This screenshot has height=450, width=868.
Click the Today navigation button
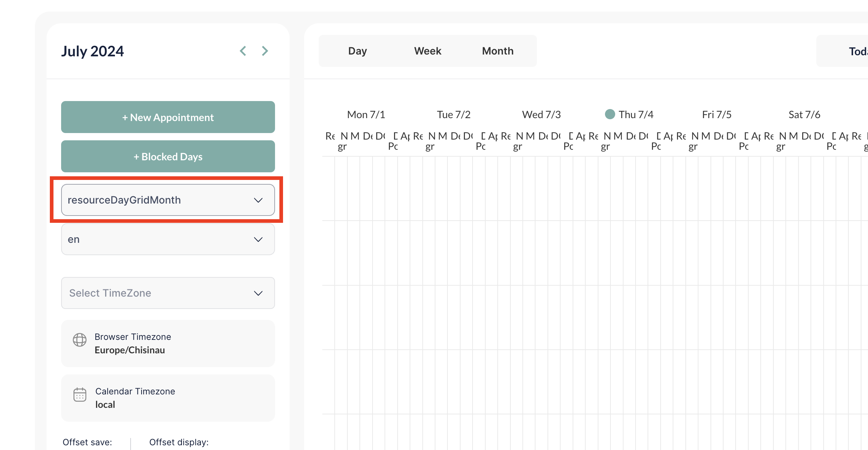tap(855, 51)
